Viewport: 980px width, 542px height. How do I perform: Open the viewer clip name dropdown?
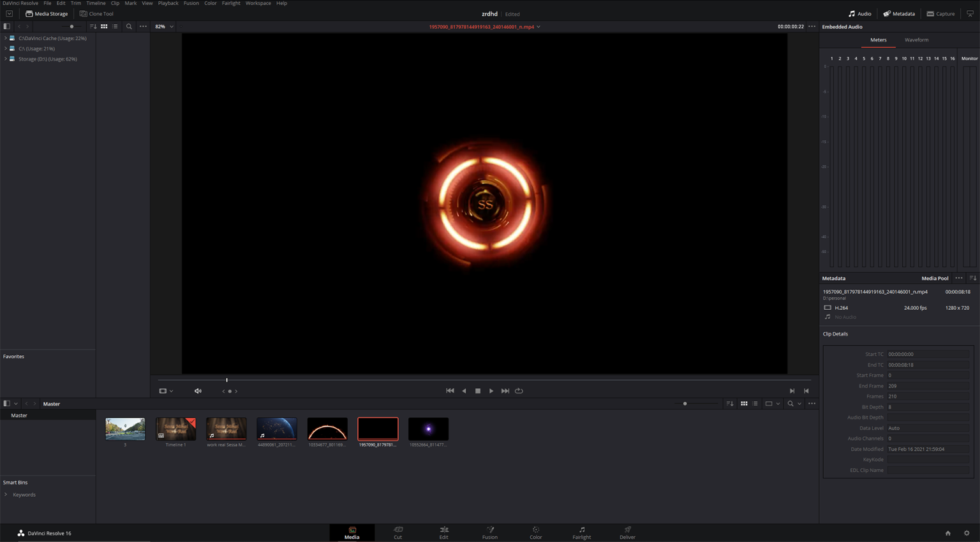click(538, 27)
